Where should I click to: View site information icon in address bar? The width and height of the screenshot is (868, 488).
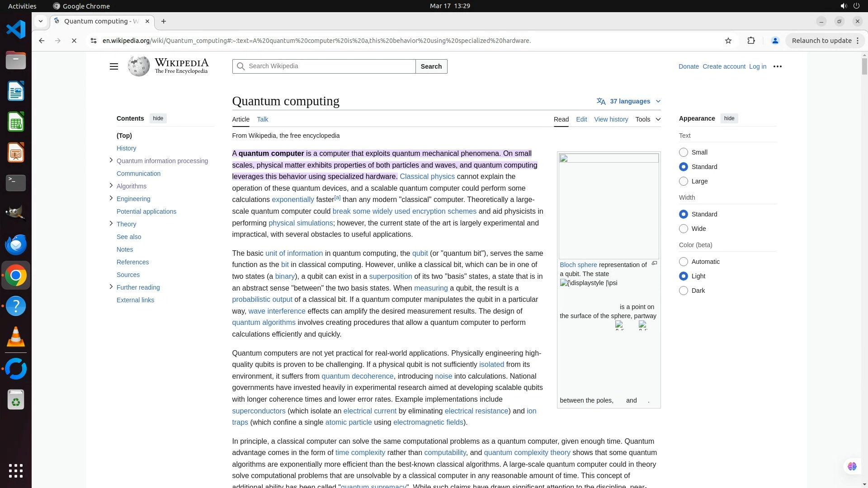(93, 41)
